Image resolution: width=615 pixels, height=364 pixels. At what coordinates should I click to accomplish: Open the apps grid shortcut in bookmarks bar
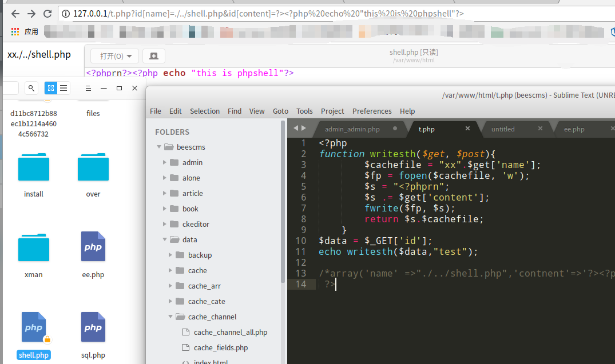point(15,32)
